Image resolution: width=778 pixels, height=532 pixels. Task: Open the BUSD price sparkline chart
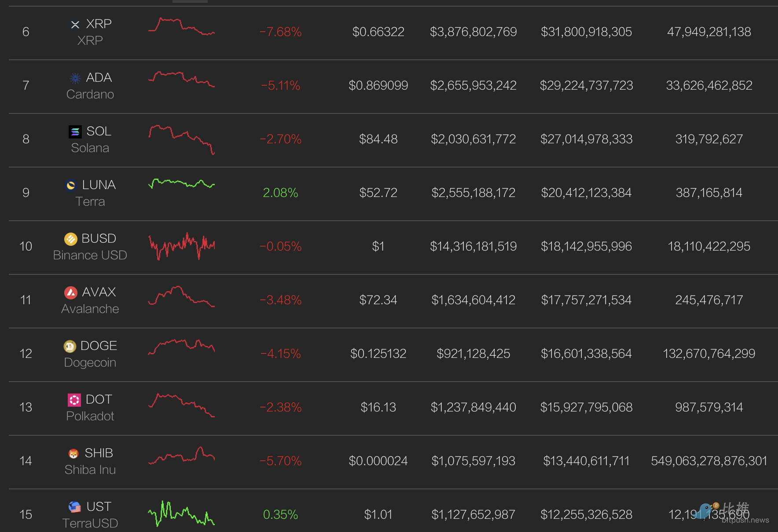[181, 246]
